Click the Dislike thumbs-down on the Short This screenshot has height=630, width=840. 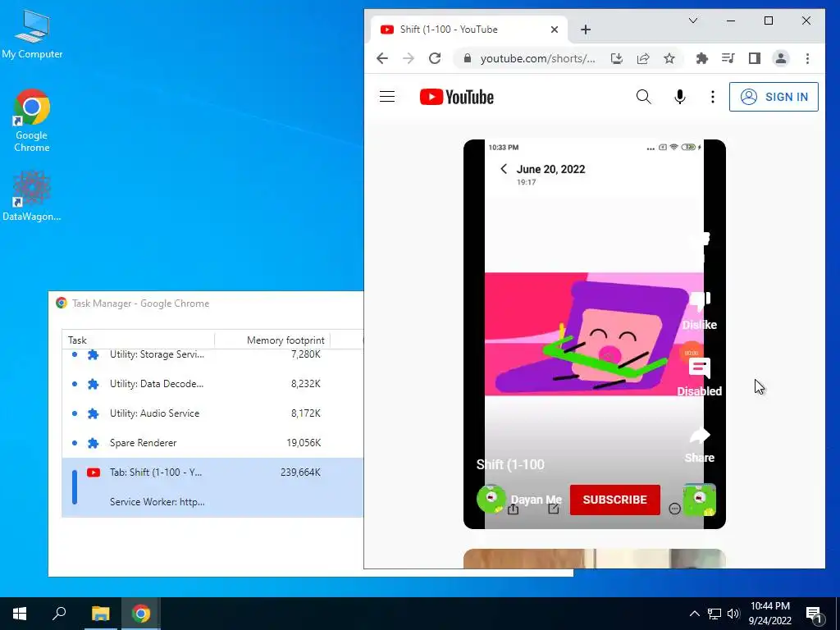pyautogui.click(x=700, y=302)
